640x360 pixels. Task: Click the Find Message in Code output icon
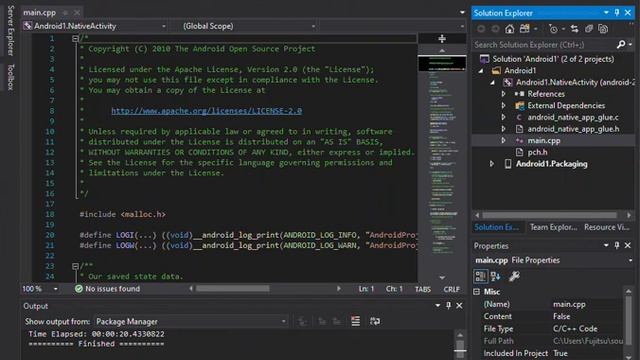[x=302, y=321]
